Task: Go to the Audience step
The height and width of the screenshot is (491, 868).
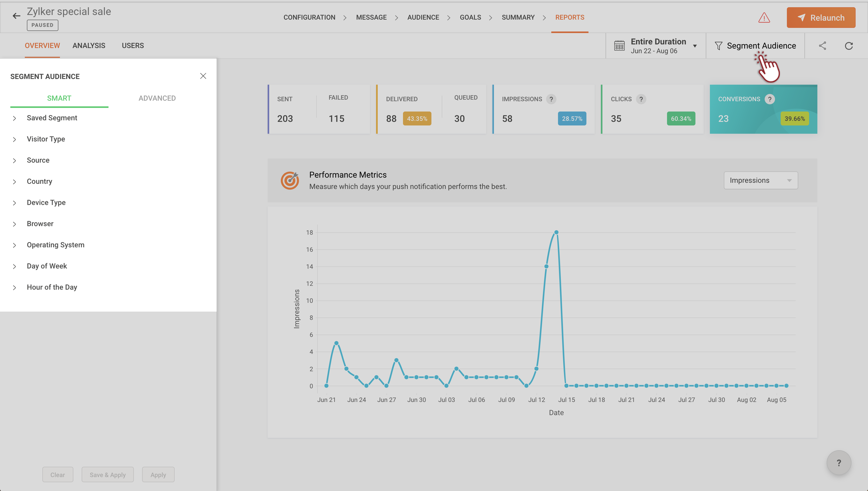Action: click(423, 17)
